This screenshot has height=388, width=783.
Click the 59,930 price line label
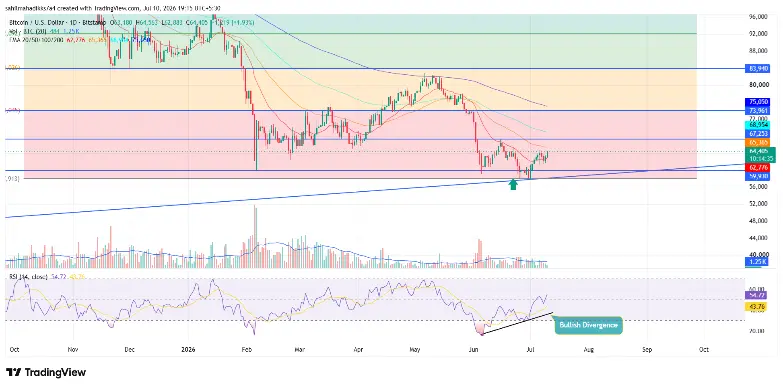[x=758, y=176]
